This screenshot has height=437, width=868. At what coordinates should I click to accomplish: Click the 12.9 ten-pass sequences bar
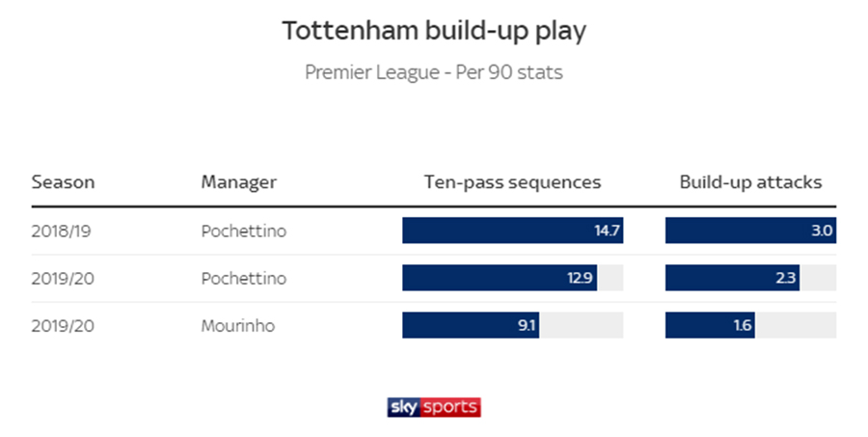coord(500,278)
